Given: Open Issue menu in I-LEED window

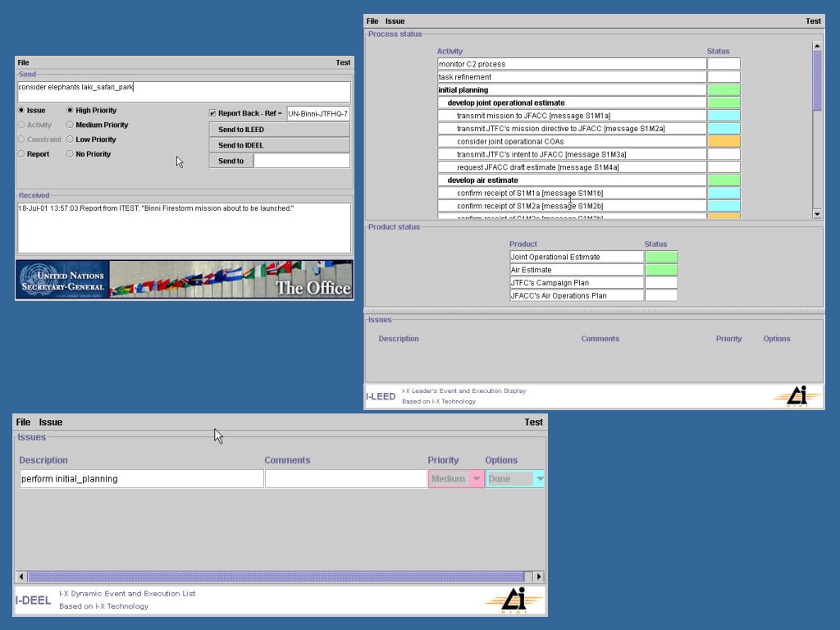Looking at the screenshot, I should [395, 21].
